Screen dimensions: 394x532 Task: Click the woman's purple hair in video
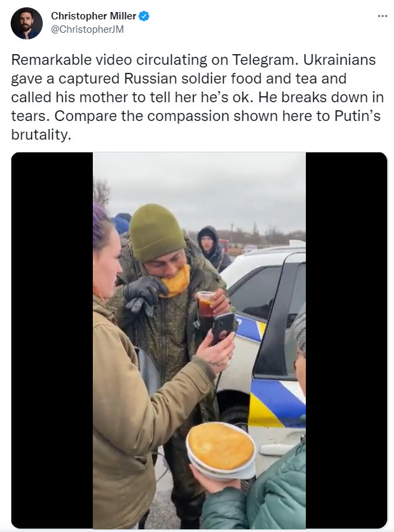[x=100, y=227]
